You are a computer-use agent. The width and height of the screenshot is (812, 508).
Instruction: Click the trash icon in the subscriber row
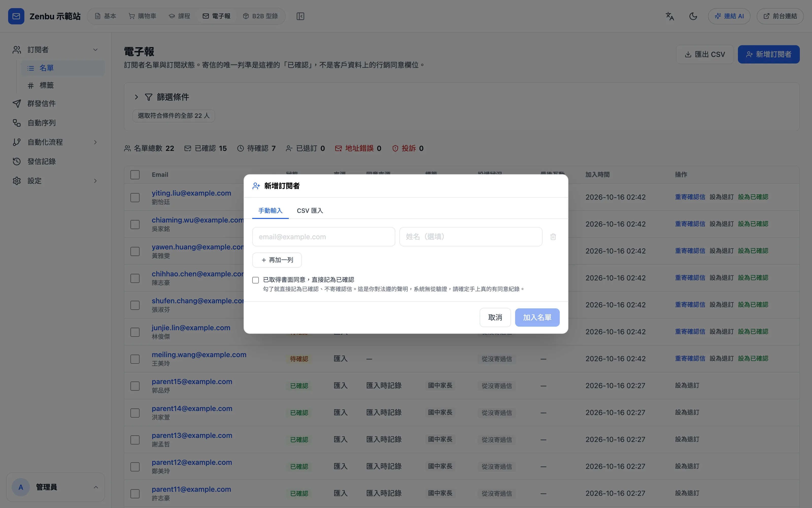(x=553, y=237)
